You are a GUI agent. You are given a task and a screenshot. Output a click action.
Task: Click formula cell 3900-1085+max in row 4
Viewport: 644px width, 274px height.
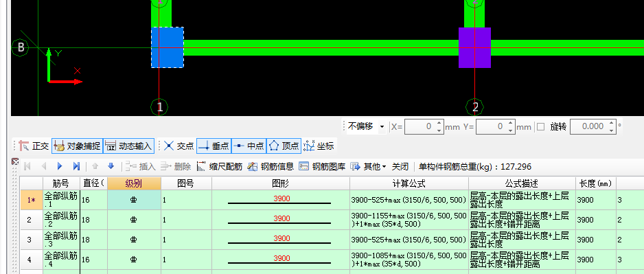[x=409, y=260]
